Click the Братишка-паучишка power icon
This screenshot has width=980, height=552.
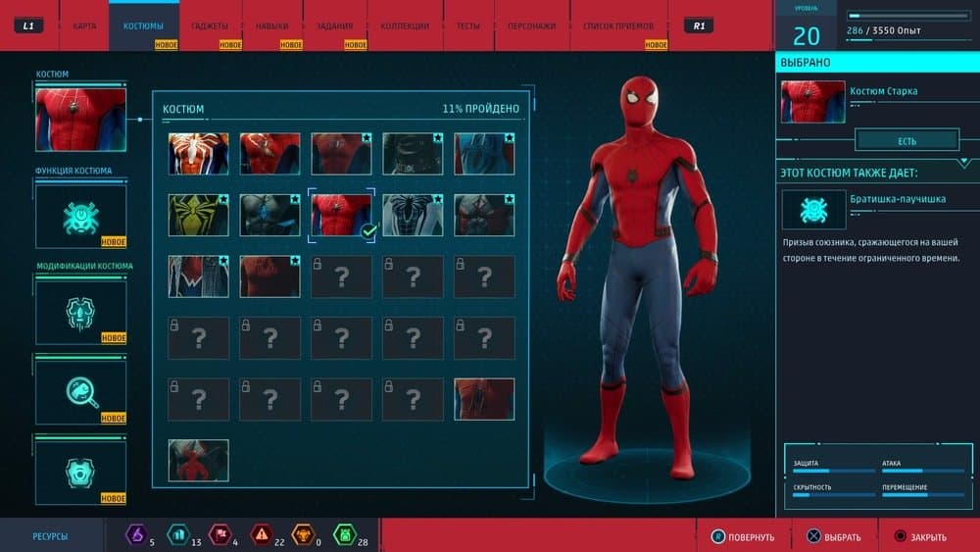[x=813, y=210]
